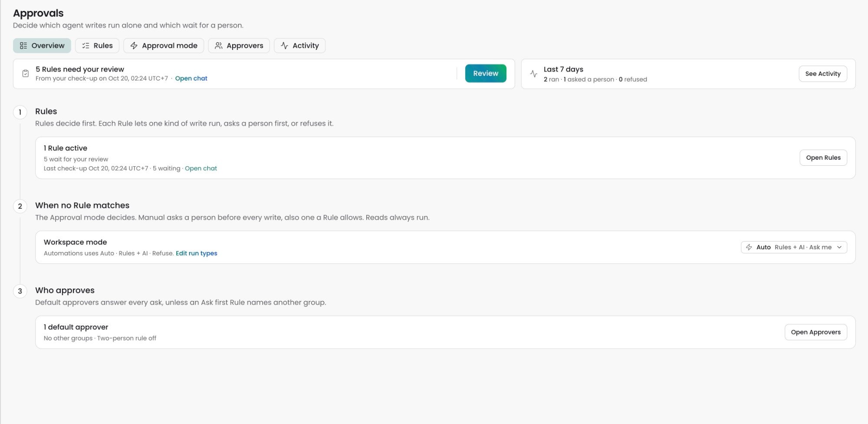
Task: Open the Overview tab
Action: (x=42, y=46)
